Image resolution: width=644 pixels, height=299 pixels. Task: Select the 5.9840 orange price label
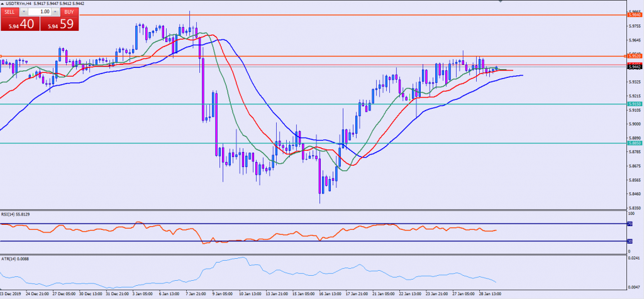(635, 15)
